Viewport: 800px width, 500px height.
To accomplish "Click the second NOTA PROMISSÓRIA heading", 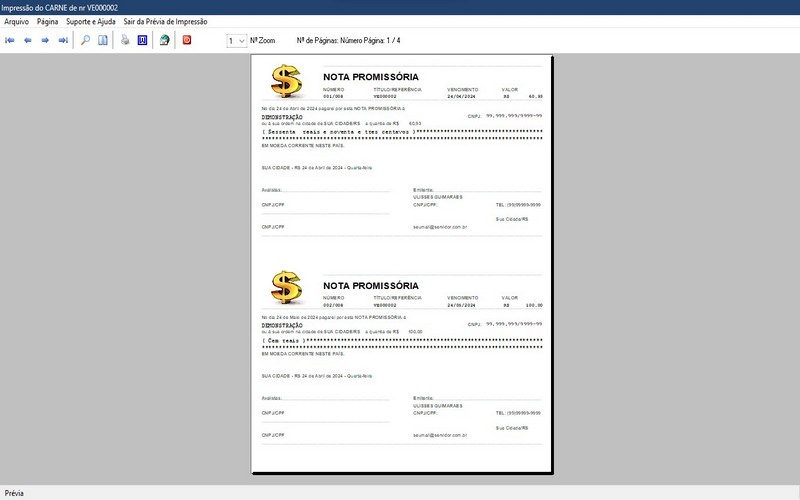I will click(371, 286).
